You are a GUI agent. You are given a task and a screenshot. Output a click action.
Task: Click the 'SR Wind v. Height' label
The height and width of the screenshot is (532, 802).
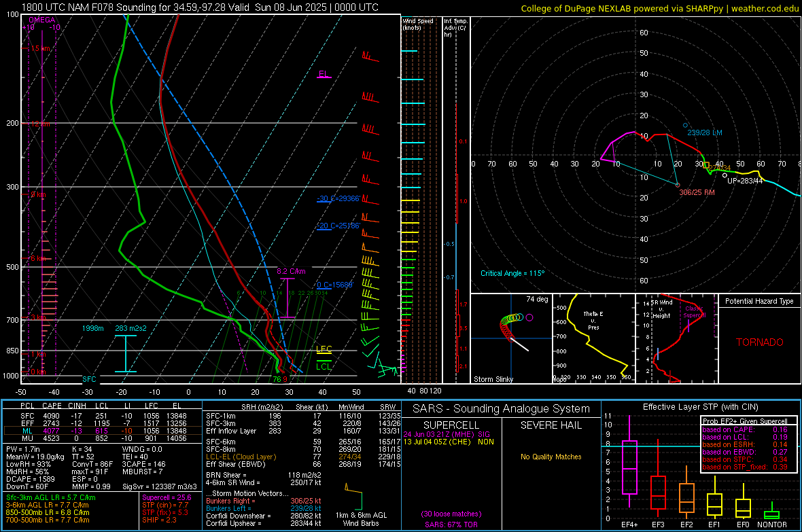point(661,309)
